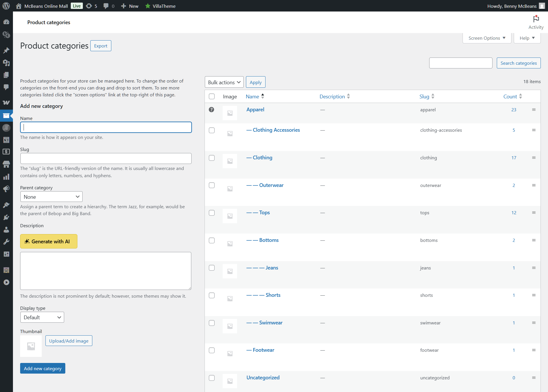The image size is (548, 392).
Task: Open Dashboard in the sidebar
Action: 6,22
